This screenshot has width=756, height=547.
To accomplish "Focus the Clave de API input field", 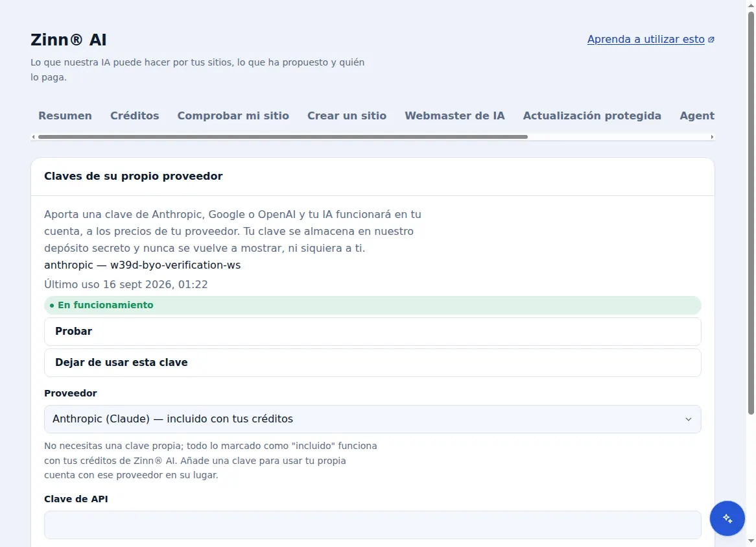I will point(372,525).
